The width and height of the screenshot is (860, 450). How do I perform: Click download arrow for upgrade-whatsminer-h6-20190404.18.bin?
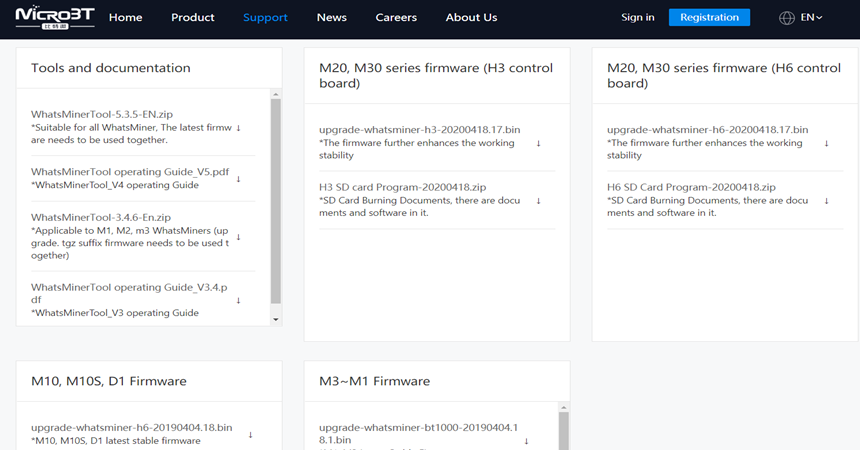250,435
